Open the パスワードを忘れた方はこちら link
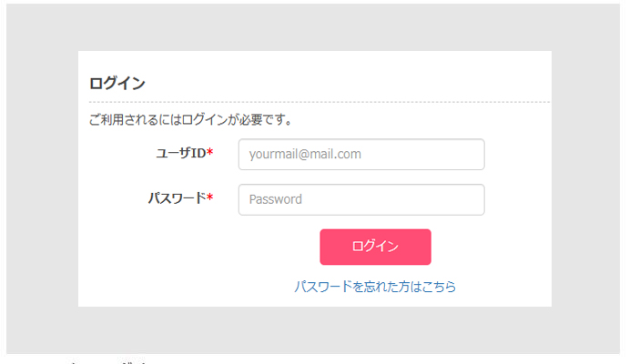 [x=375, y=287]
